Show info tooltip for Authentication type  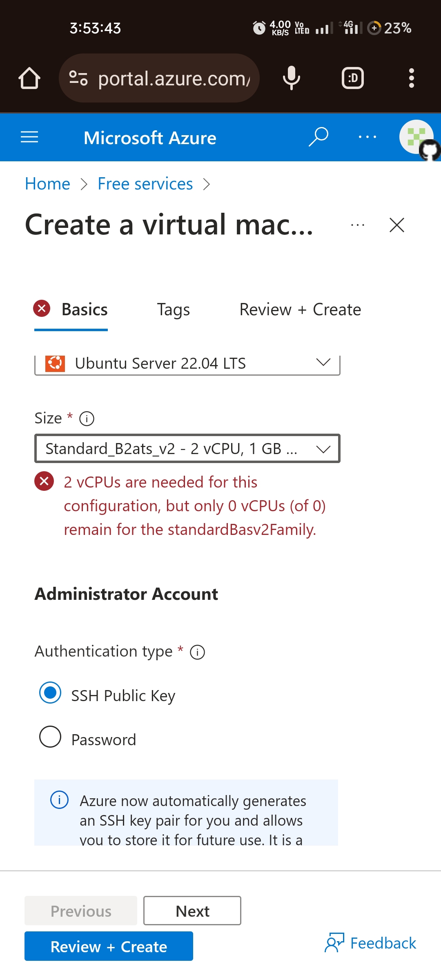click(198, 652)
